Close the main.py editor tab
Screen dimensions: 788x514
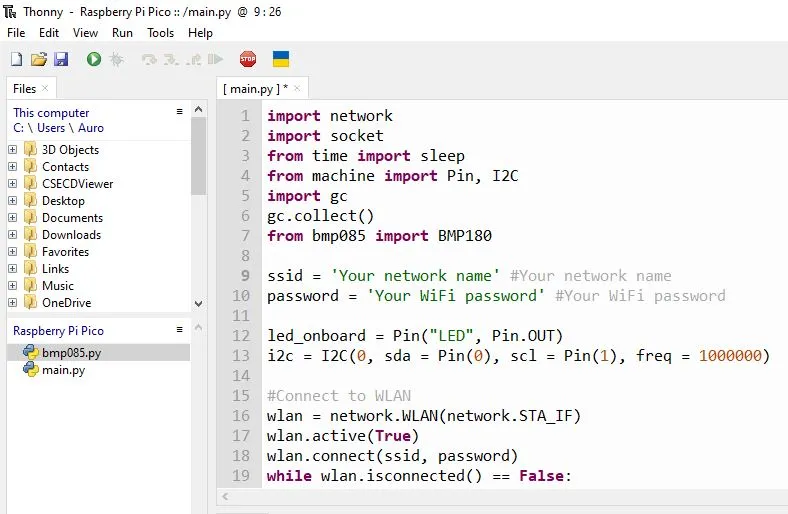coord(297,88)
